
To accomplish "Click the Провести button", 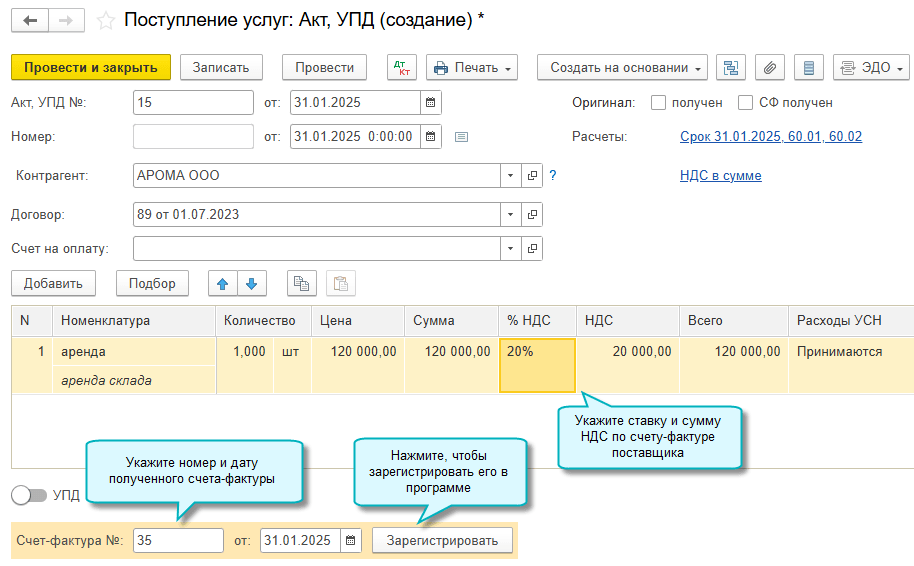I will coord(324,68).
